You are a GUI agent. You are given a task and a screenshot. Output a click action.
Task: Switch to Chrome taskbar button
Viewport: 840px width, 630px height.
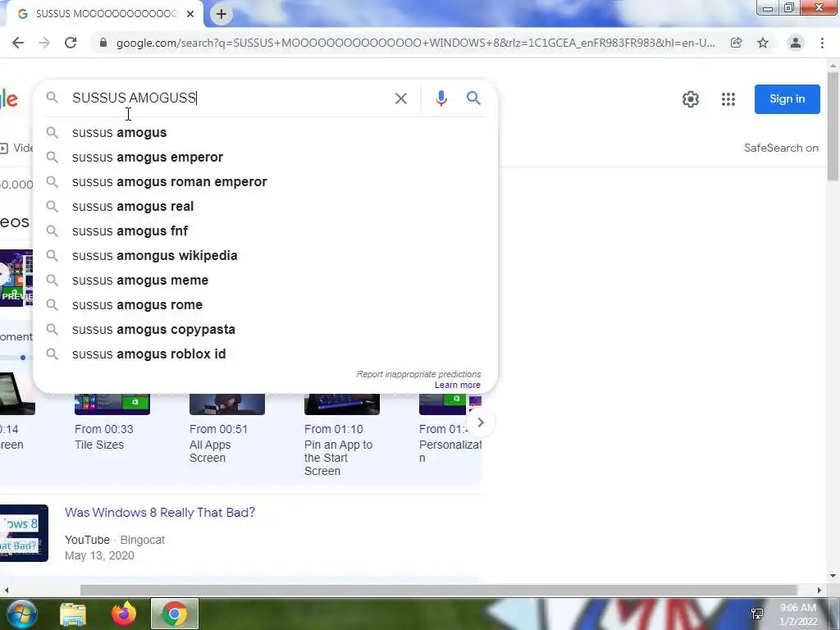click(x=175, y=614)
